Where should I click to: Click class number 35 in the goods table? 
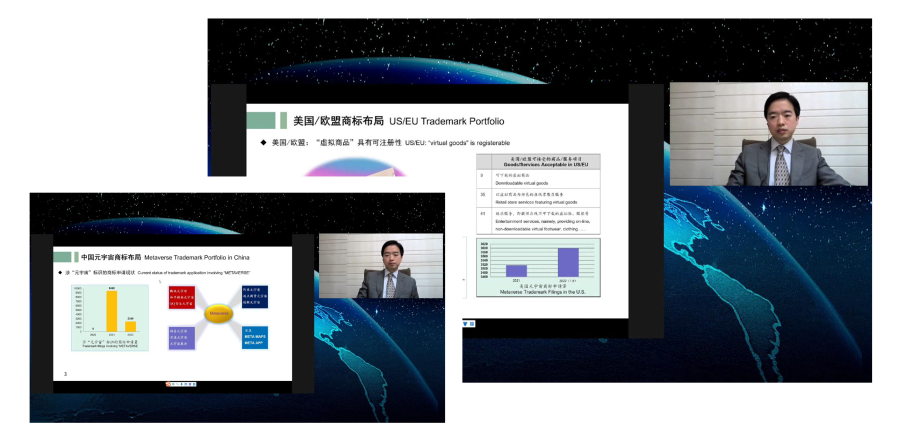[x=483, y=194]
